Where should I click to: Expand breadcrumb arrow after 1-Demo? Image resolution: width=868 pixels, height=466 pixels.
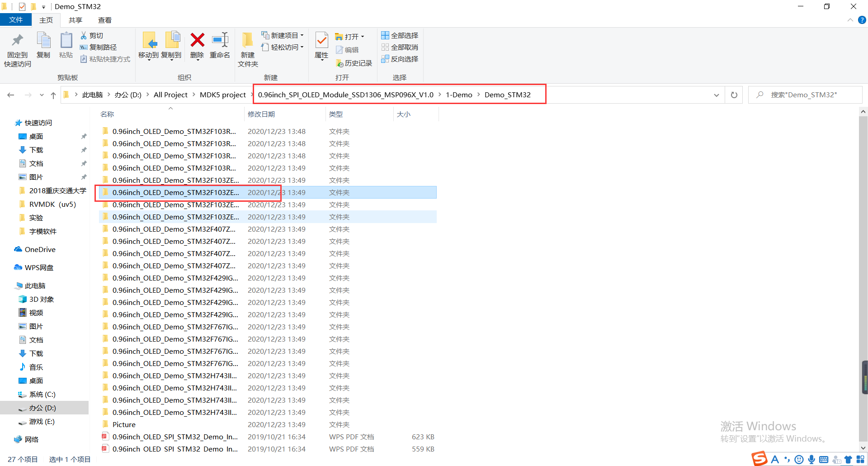click(x=478, y=95)
